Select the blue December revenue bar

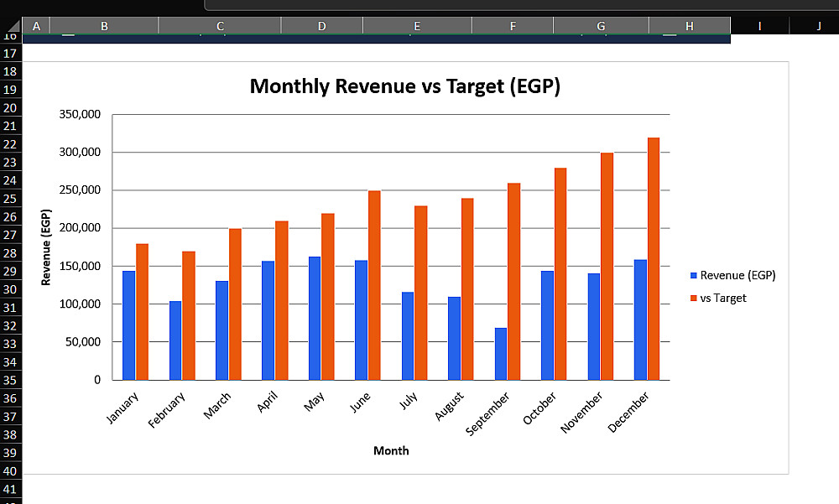pyautogui.click(x=640, y=320)
